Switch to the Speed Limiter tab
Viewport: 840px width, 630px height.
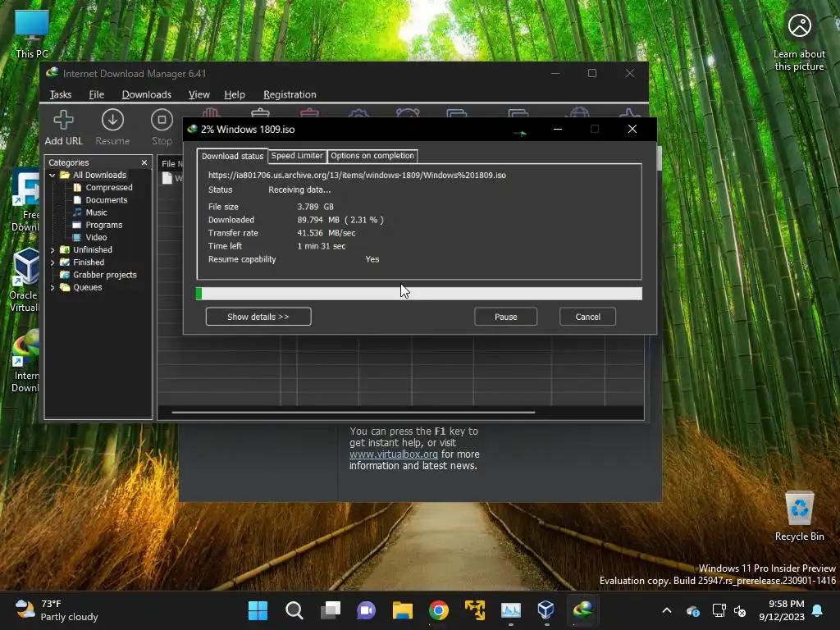point(297,155)
